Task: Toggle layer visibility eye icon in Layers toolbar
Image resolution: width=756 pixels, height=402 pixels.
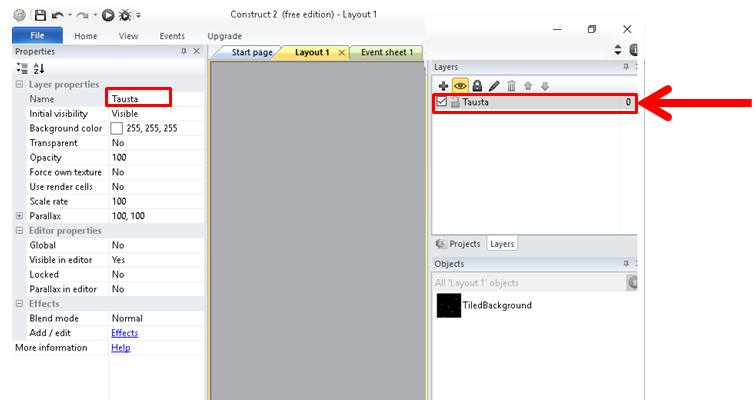Action: pos(460,86)
